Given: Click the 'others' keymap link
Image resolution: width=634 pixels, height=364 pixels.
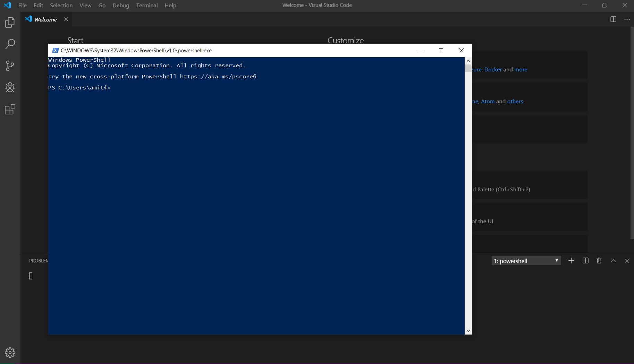Looking at the screenshot, I should pos(515,101).
